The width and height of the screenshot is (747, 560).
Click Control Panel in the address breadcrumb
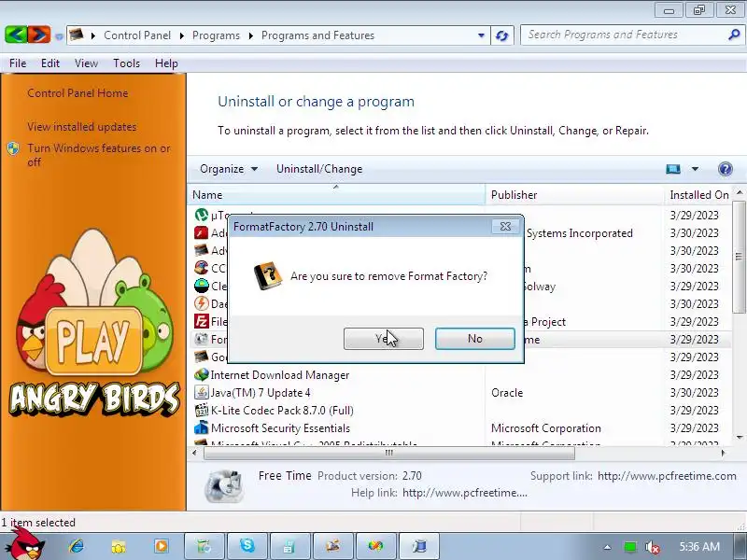pos(137,35)
